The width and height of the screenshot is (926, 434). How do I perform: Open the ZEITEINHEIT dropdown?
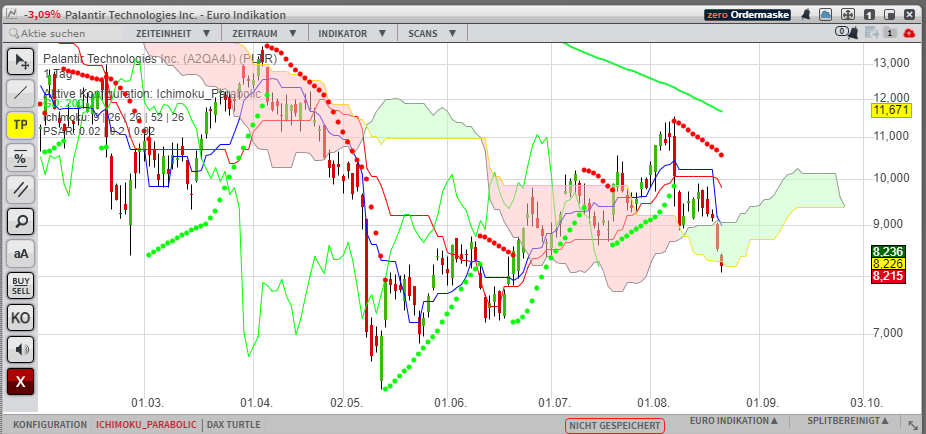172,34
